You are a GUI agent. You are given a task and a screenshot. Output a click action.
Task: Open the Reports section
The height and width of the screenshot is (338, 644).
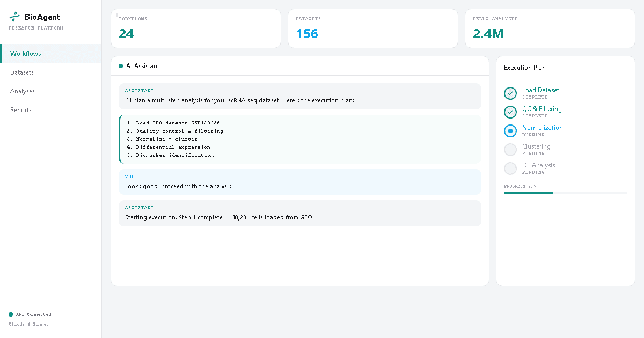[x=21, y=109]
